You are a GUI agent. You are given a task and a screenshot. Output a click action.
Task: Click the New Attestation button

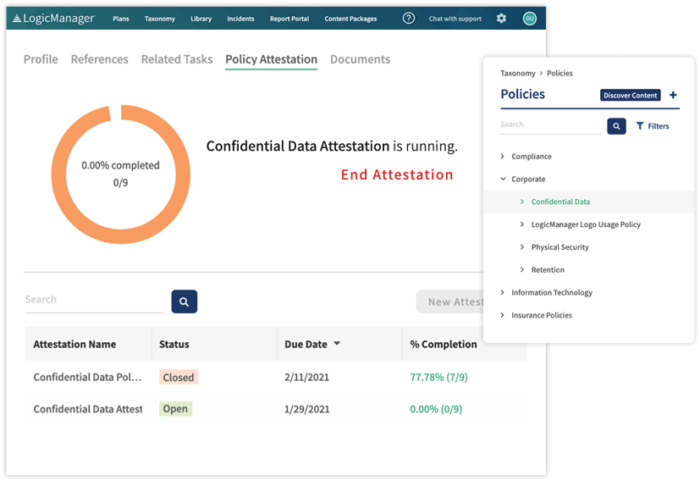pos(450,302)
